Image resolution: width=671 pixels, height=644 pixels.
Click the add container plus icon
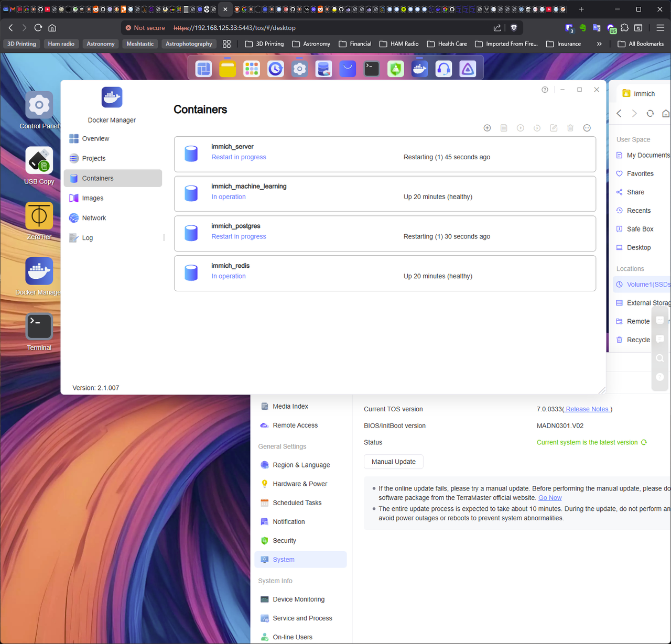pyautogui.click(x=487, y=128)
